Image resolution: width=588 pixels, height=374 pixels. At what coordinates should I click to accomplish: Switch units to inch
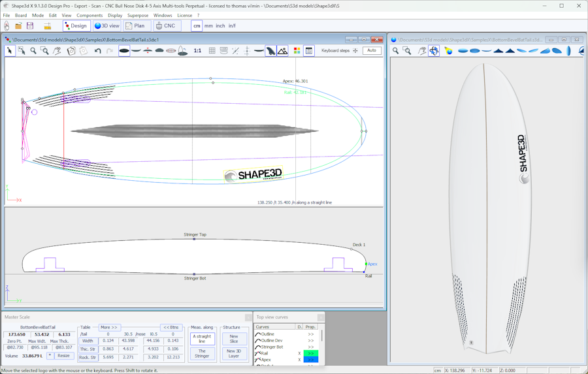(x=220, y=26)
